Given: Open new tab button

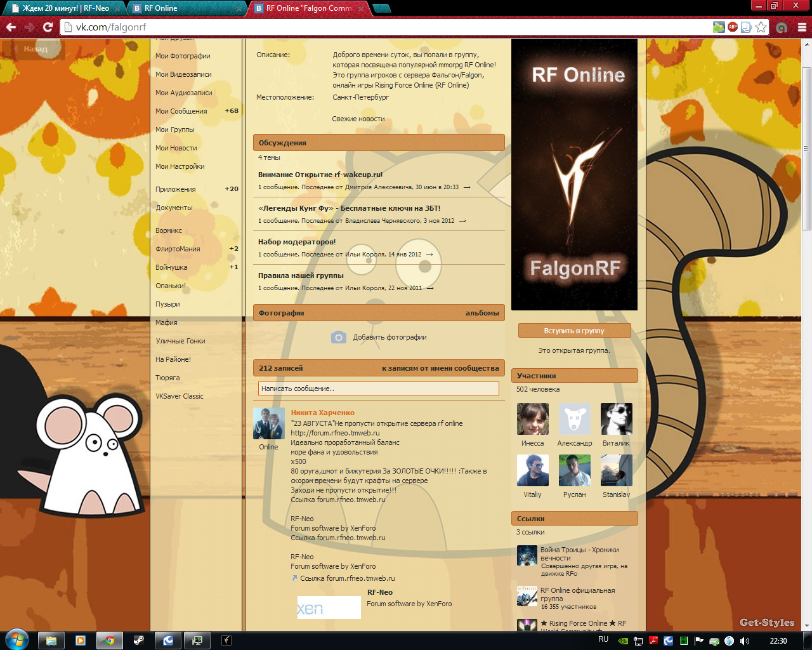Looking at the screenshot, I should [x=381, y=8].
